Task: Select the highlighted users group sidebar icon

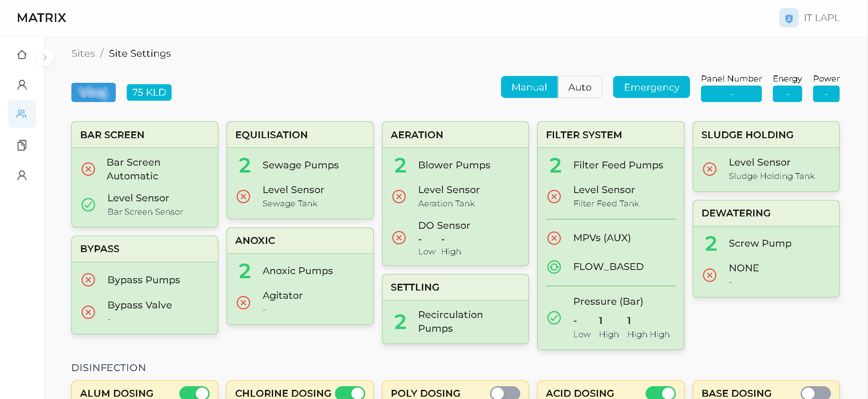Action: pos(22,114)
